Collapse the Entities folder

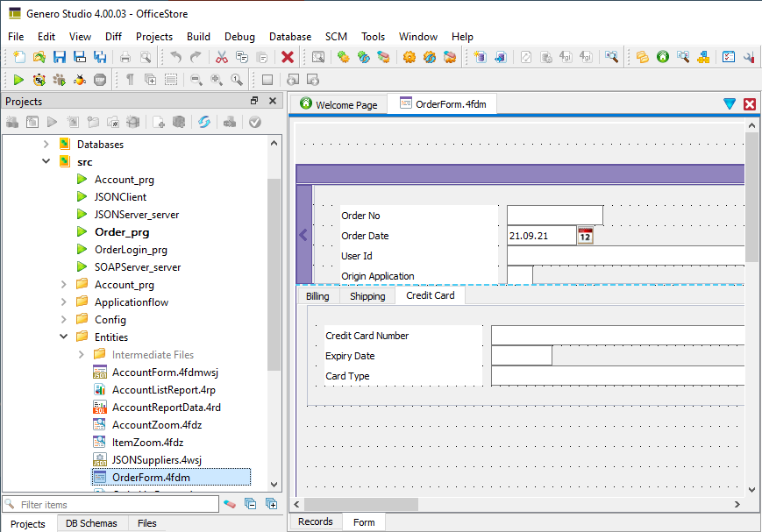[x=63, y=336]
